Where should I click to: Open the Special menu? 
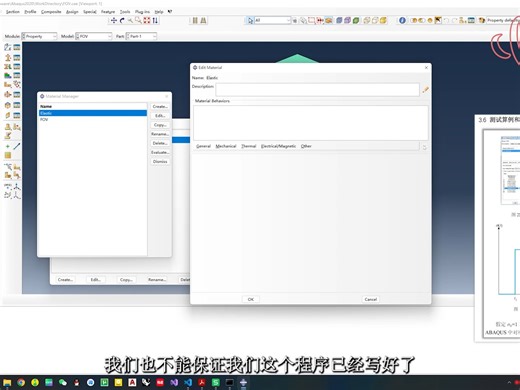[x=90, y=12]
